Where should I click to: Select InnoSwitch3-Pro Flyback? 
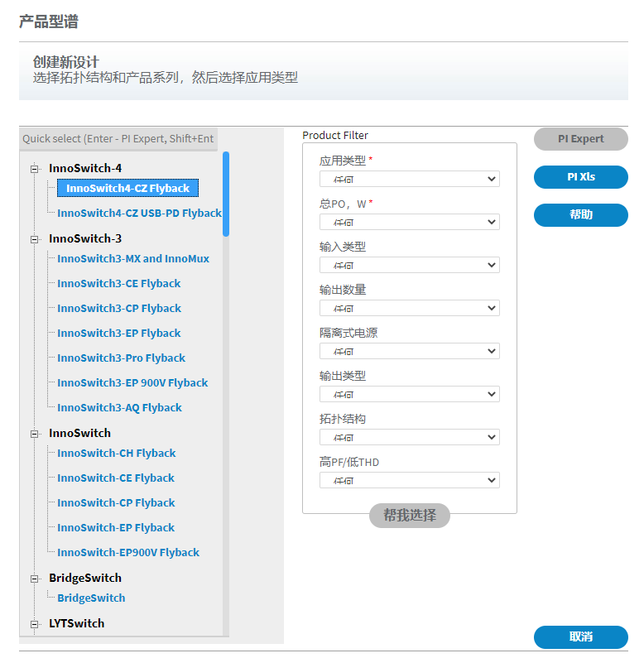122,358
